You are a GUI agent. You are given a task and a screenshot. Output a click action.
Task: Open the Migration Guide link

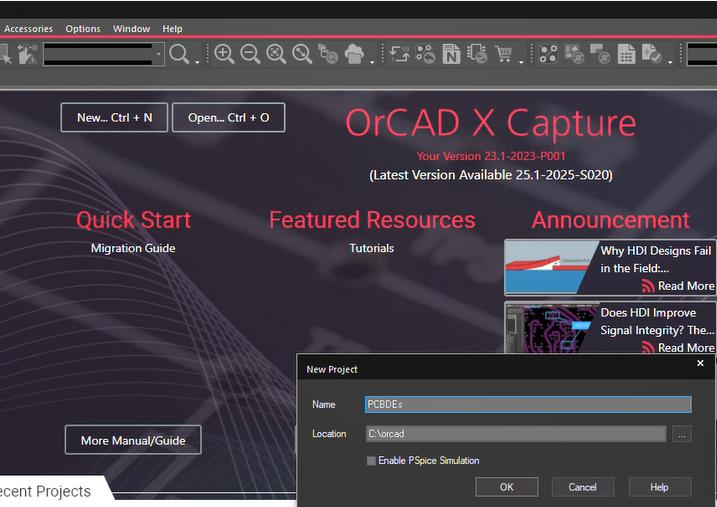(x=133, y=248)
